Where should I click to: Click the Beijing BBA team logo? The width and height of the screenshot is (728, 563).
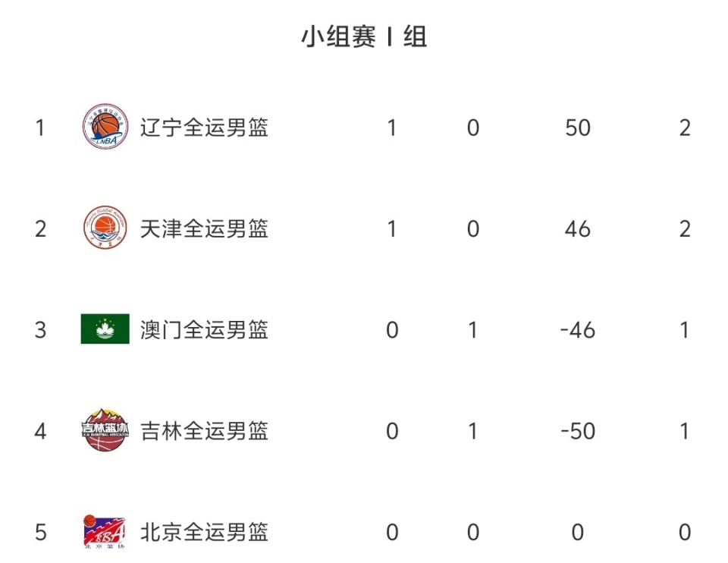click(x=105, y=531)
